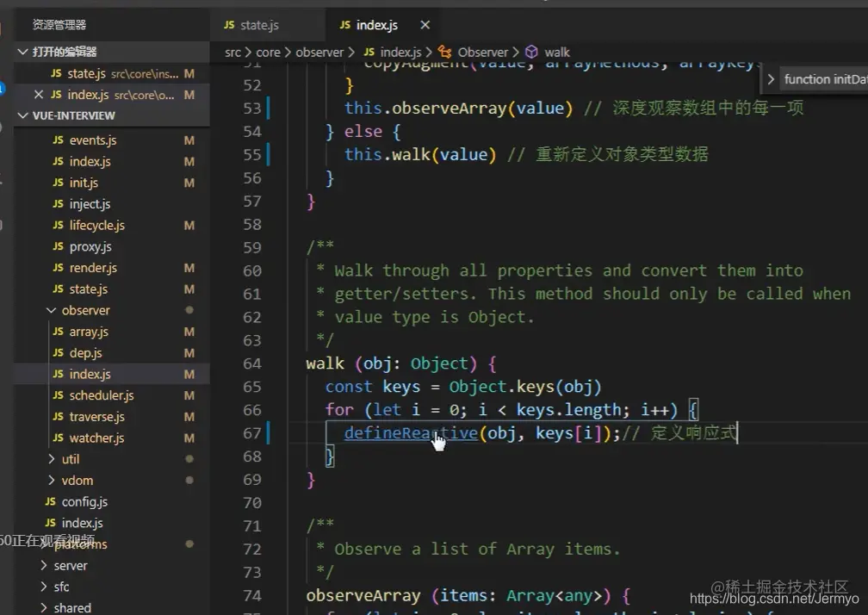Open dep.js in observer folder
The height and width of the screenshot is (615, 868).
(86, 352)
